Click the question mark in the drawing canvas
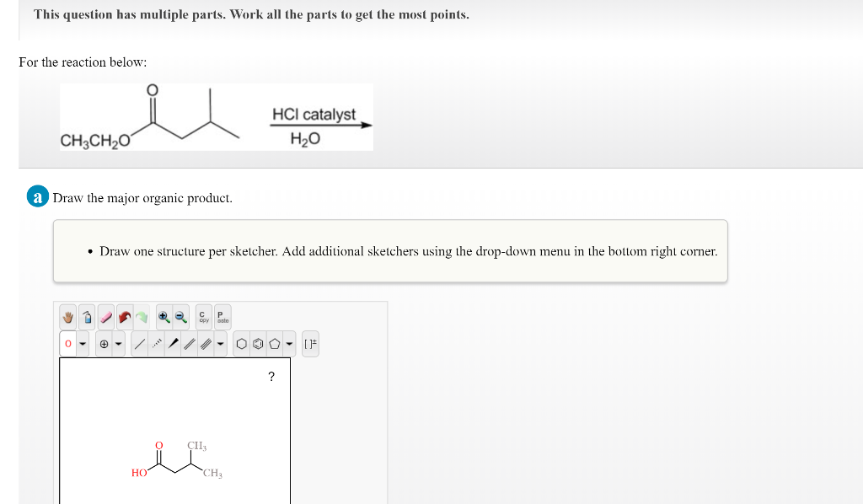The image size is (863, 504). click(271, 377)
